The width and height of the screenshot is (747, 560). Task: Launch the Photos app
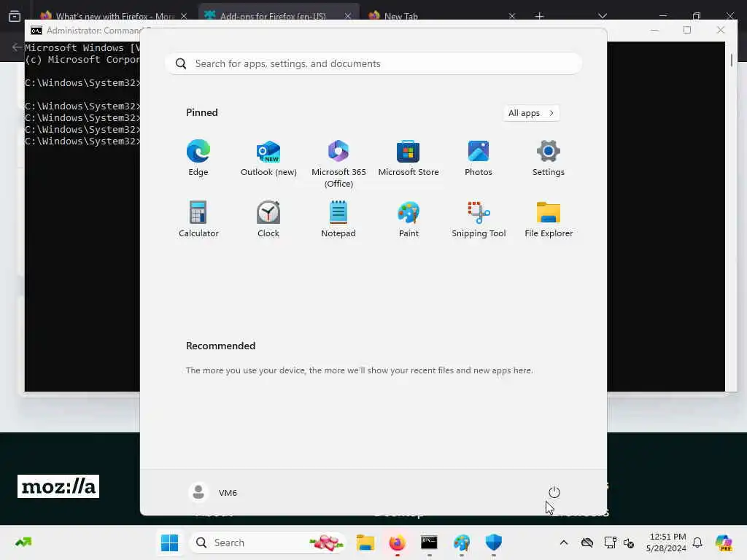(x=479, y=158)
